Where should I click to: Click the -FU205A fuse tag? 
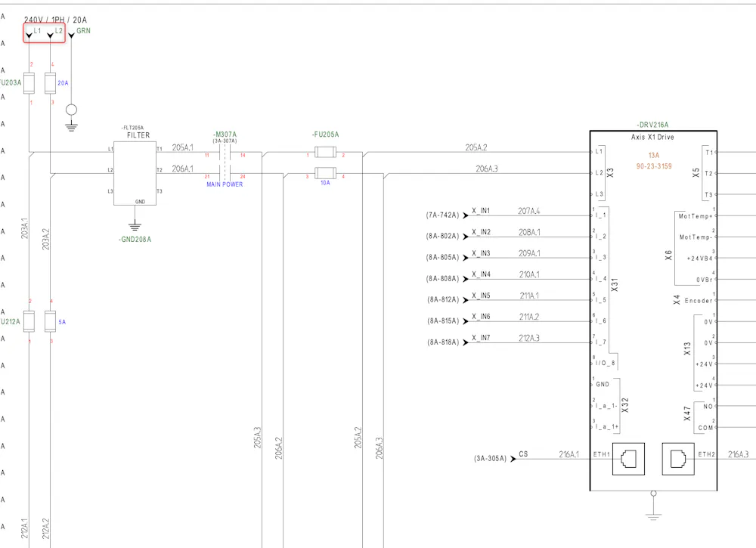click(325, 135)
